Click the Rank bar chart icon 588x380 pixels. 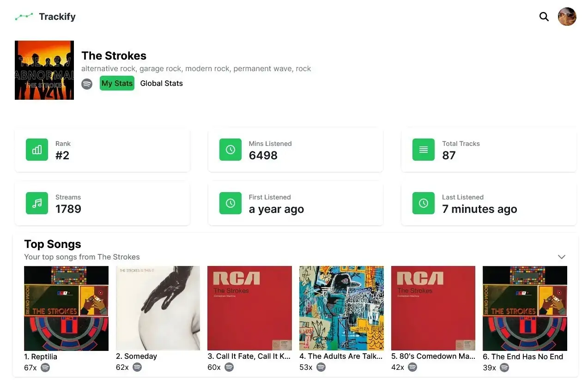point(37,150)
